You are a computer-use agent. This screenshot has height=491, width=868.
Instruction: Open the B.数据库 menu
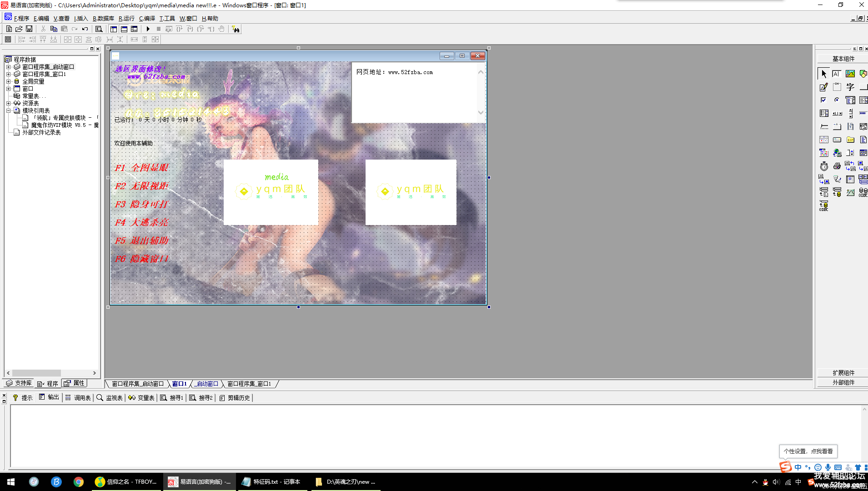(x=104, y=19)
